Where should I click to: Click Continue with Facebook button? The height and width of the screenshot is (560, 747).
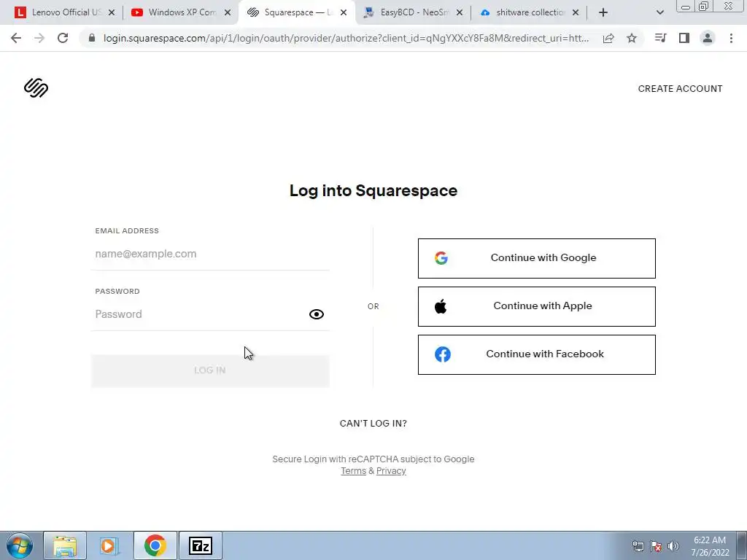coord(537,354)
